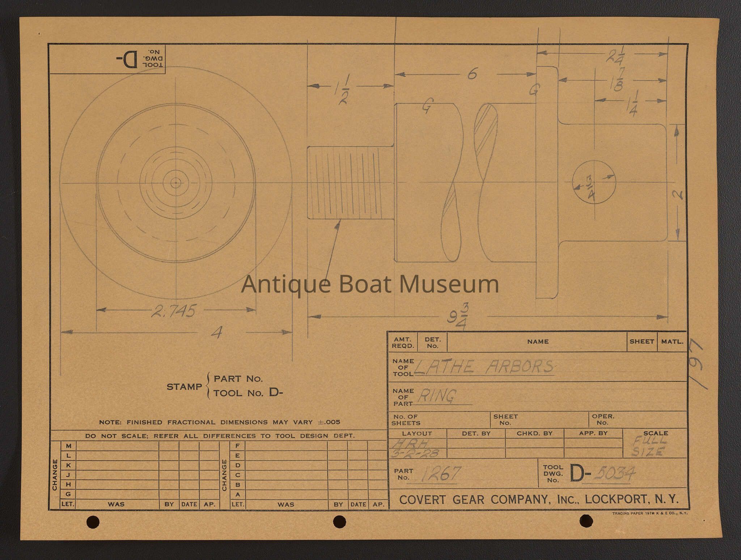
Task: Click the 6 inch length dimension
Action: (472, 74)
